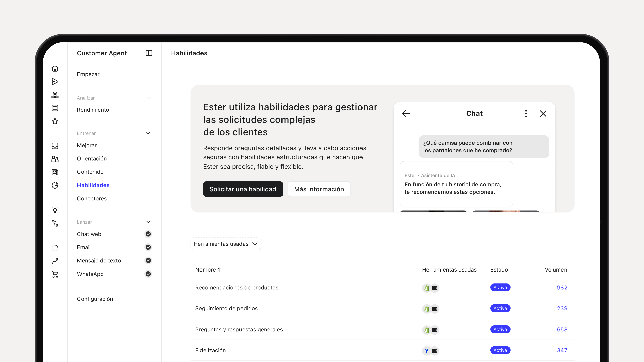Open the star favorites icon

tap(55, 121)
